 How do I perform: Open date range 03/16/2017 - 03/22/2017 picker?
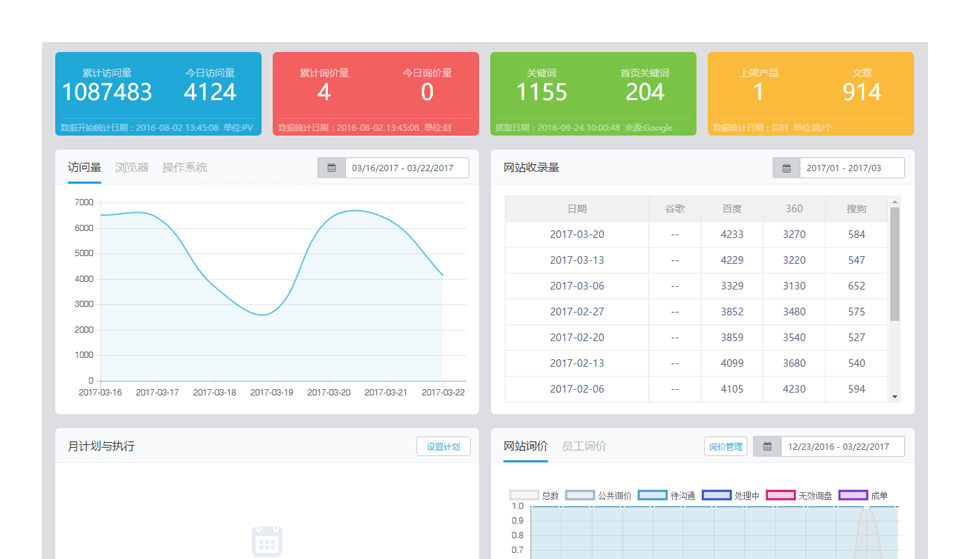pyautogui.click(x=406, y=168)
